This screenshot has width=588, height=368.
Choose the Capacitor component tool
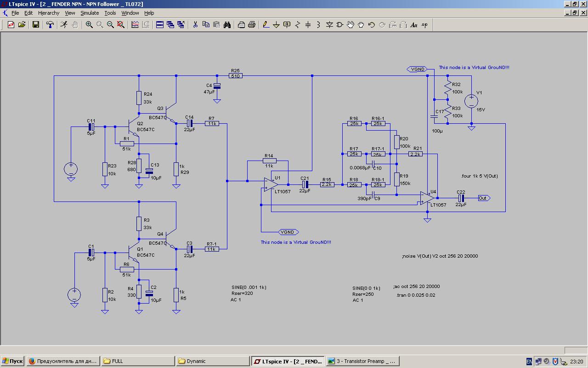tap(308, 25)
